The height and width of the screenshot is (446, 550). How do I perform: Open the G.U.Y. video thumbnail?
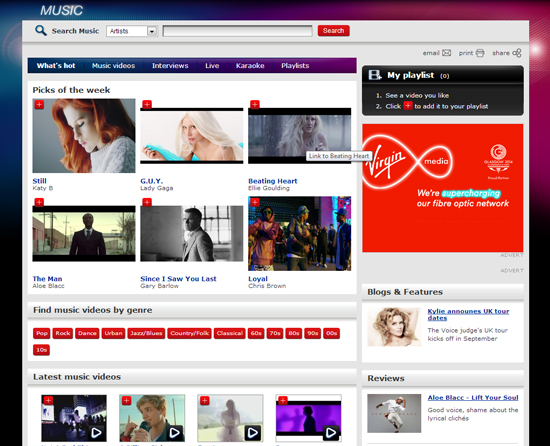(x=192, y=136)
